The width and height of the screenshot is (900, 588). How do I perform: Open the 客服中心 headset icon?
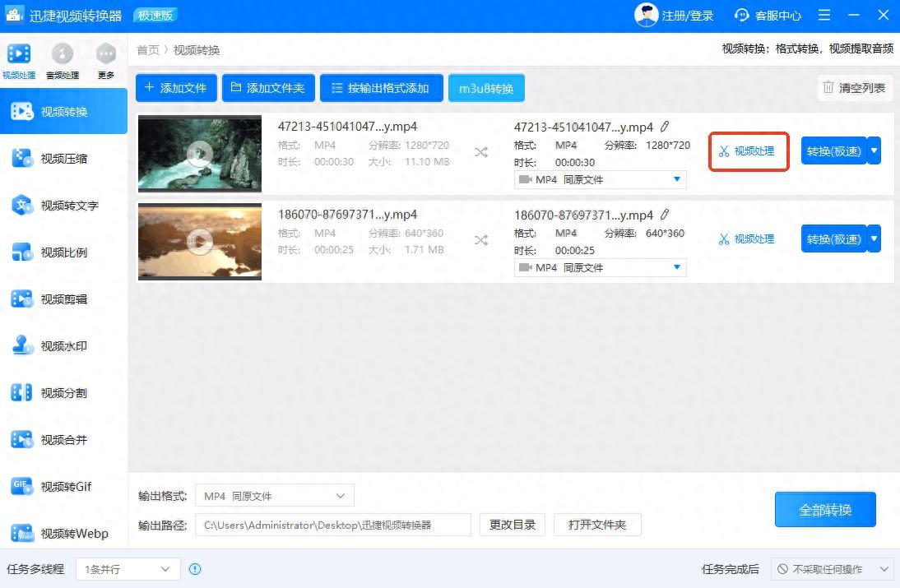[x=742, y=16]
